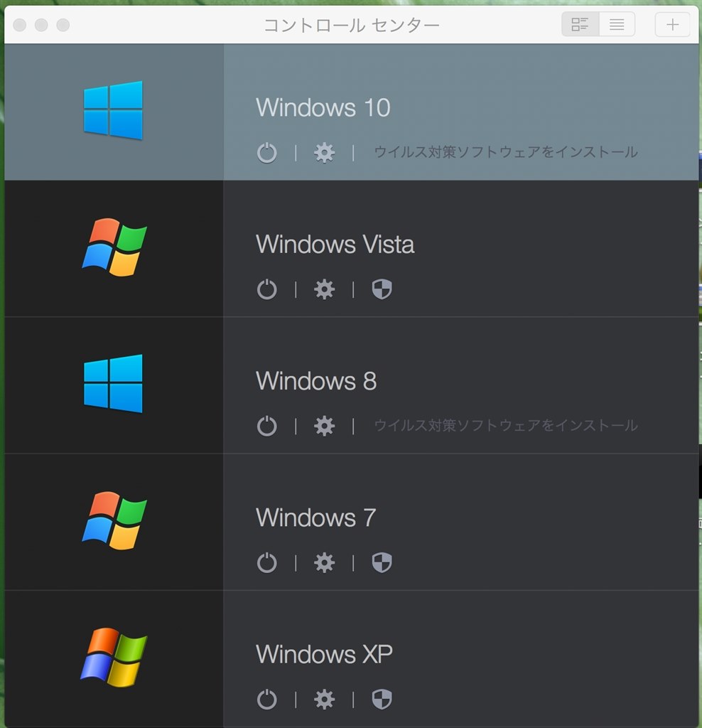Install antivirus software for Windows 10
This screenshot has height=728, width=702.
coord(505,152)
